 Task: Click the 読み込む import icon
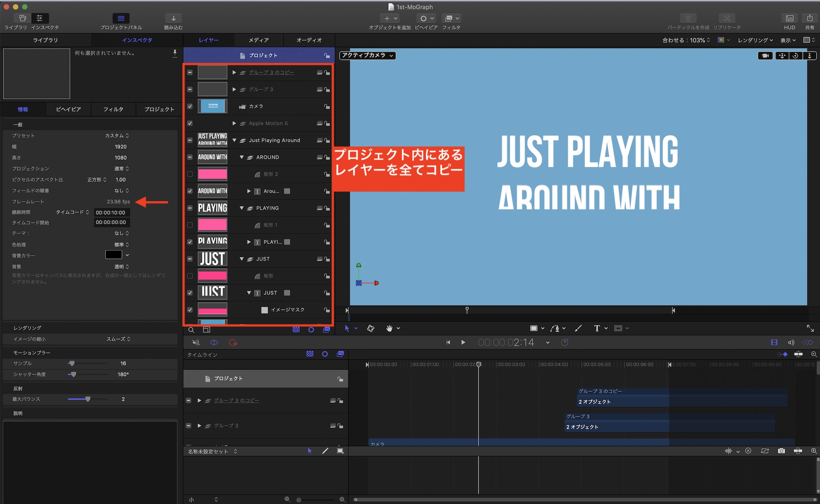[x=173, y=18]
